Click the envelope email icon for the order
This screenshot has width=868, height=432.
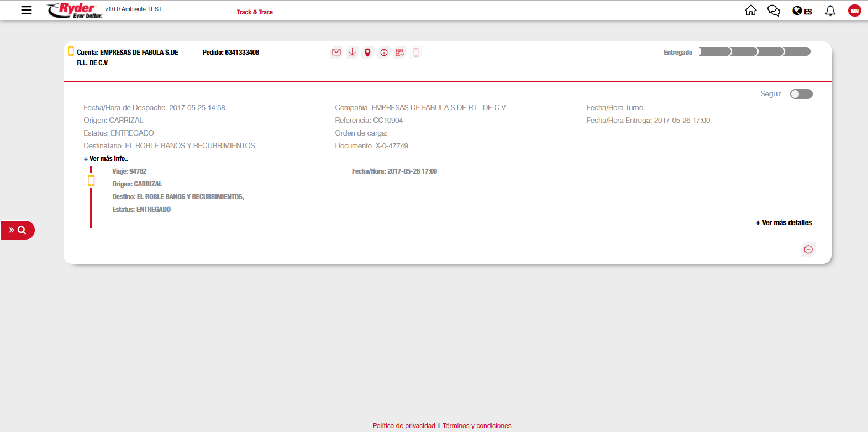pos(336,53)
